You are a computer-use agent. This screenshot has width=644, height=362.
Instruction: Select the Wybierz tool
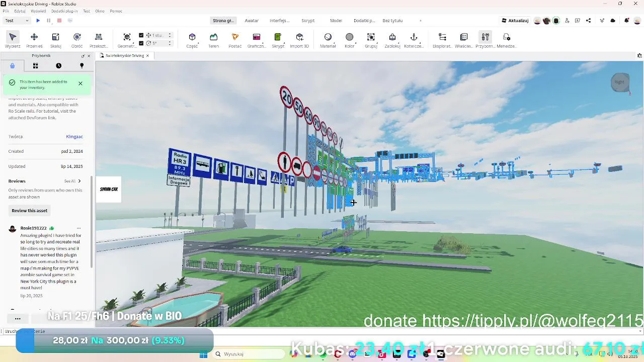(13, 40)
